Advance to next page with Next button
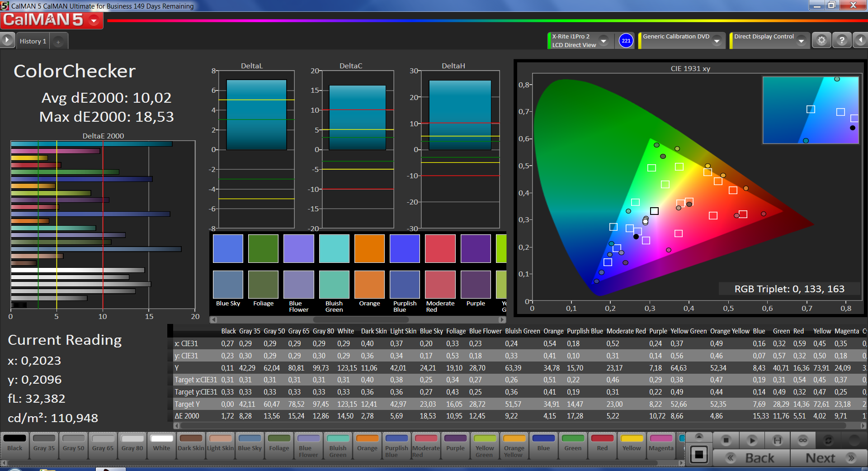 pyautogui.click(x=829, y=458)
